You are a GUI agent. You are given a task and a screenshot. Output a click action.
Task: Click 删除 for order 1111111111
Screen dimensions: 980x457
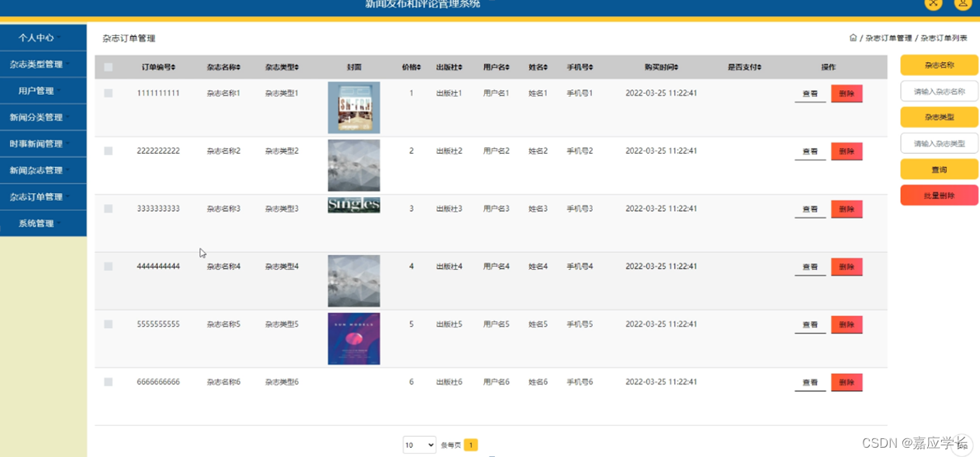[x=847, y=94]
